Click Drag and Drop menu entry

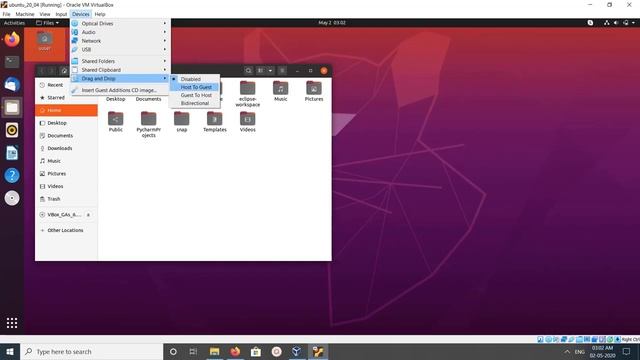coord(120,78)
